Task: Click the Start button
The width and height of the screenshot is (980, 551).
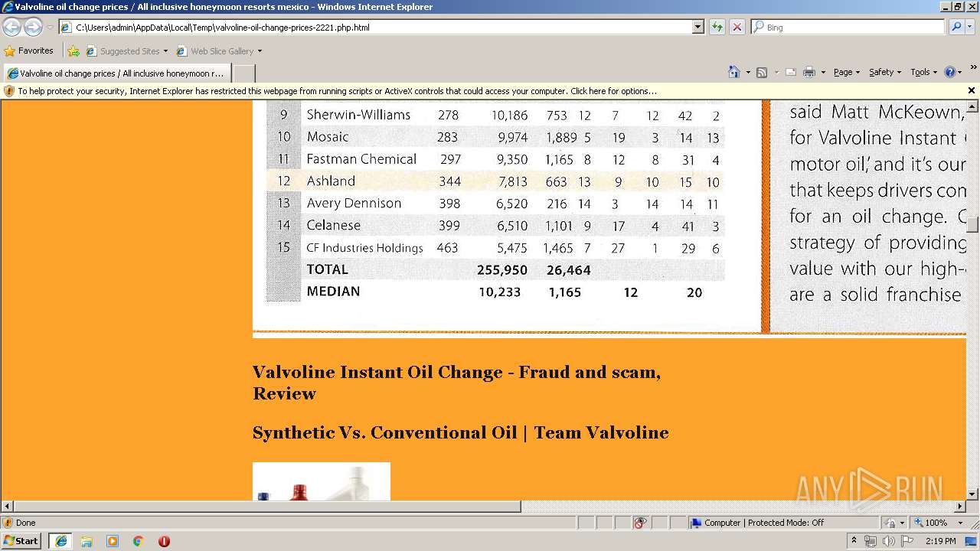Action: point(21,540)
